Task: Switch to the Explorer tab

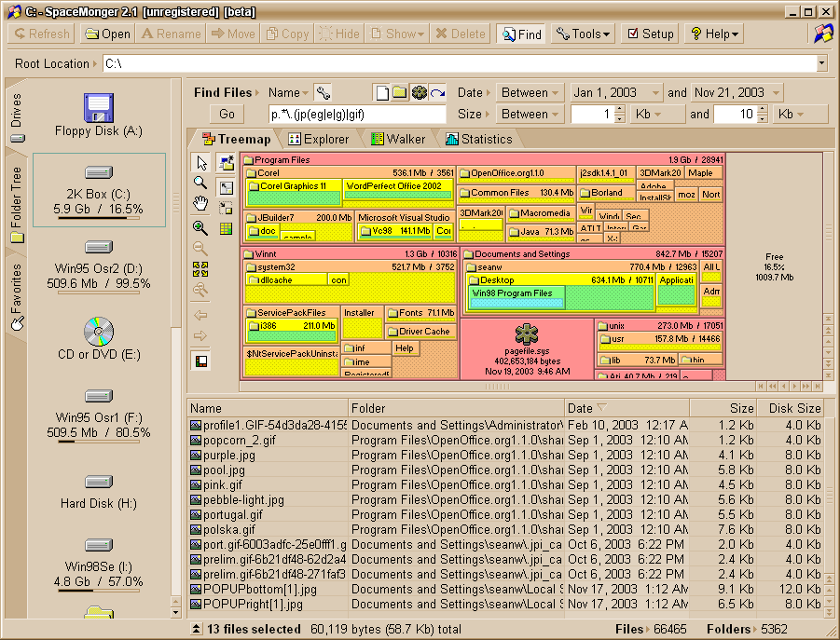Action: (318, 139)
